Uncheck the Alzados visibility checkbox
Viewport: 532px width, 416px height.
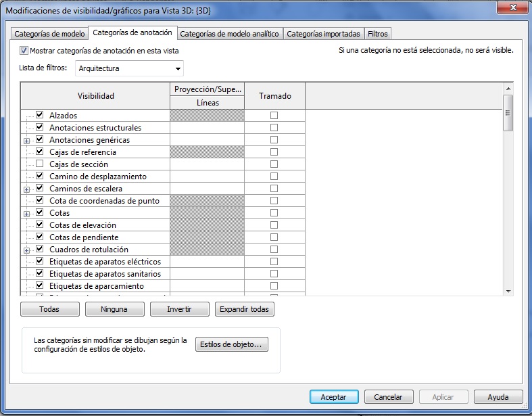point(40,116)
